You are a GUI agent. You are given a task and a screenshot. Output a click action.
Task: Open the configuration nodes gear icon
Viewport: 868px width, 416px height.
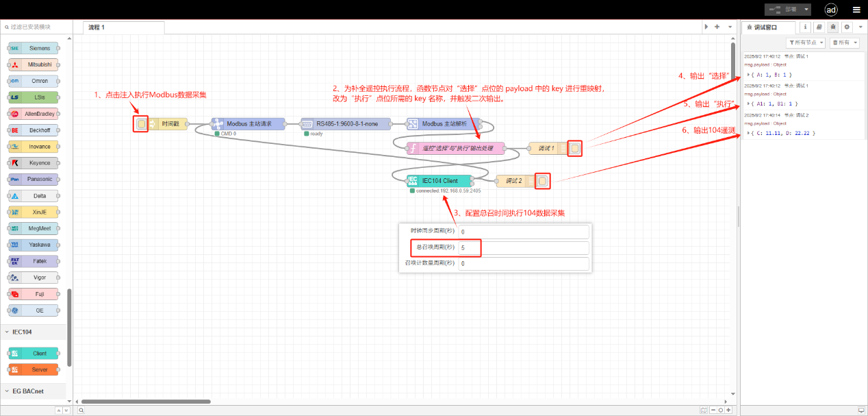pos(847,27)
